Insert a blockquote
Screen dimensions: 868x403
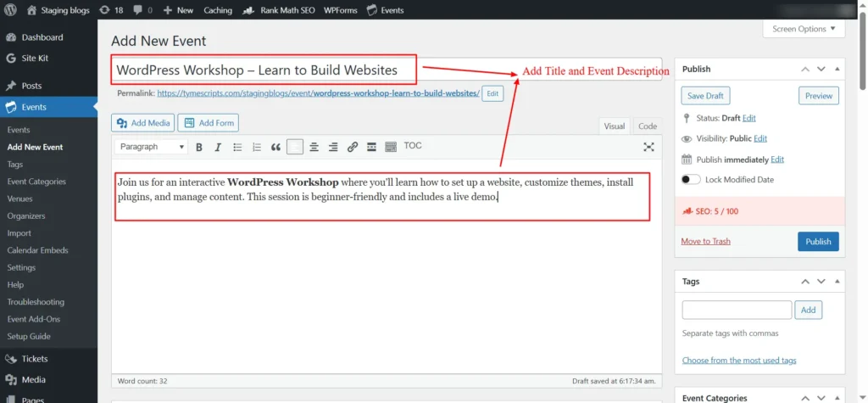(x=275, y=147)
